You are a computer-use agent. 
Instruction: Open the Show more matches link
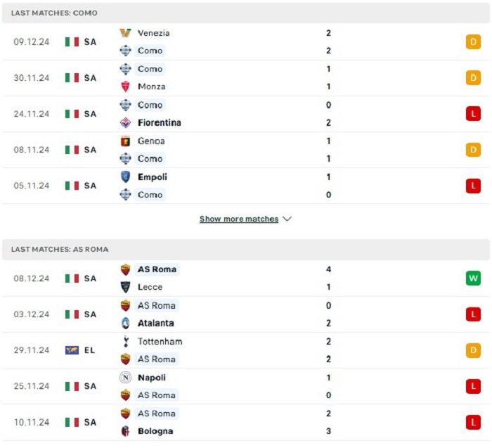[239, 219]
